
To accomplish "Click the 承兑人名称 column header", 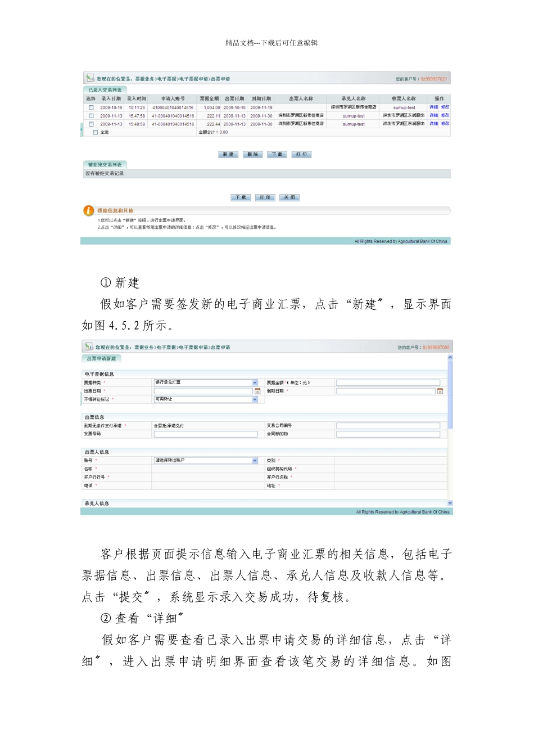I will [354, 98].
